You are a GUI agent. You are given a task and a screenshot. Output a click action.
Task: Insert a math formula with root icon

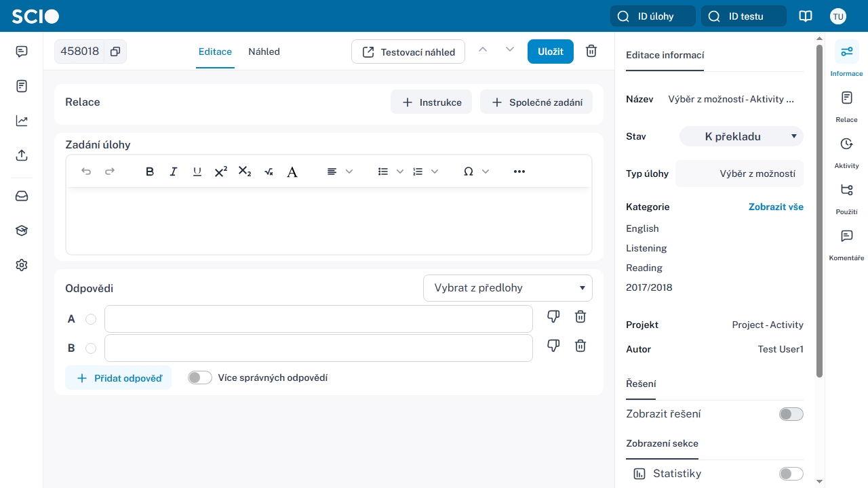pos(269,171)
